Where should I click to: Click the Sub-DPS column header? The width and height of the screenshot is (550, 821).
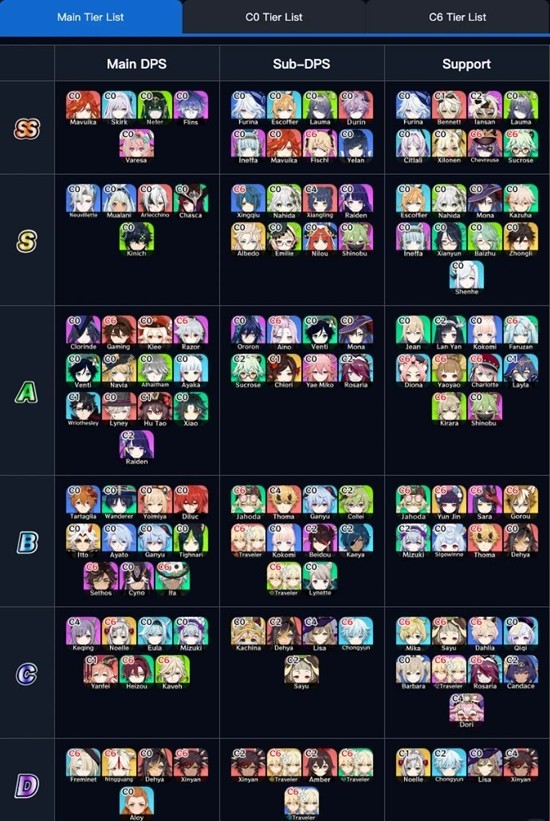302,64
